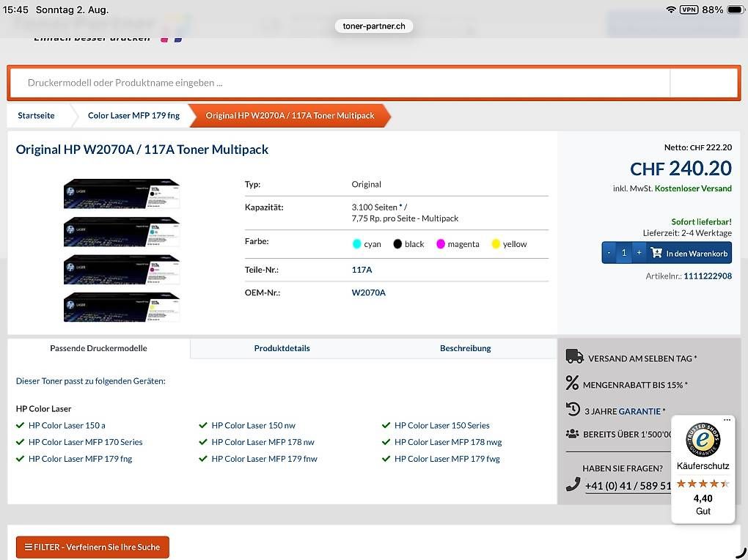This screenshot has width=748, height=560.
Task: Open the Trusted Shops guarantee badge
Action: pos(703,440)
